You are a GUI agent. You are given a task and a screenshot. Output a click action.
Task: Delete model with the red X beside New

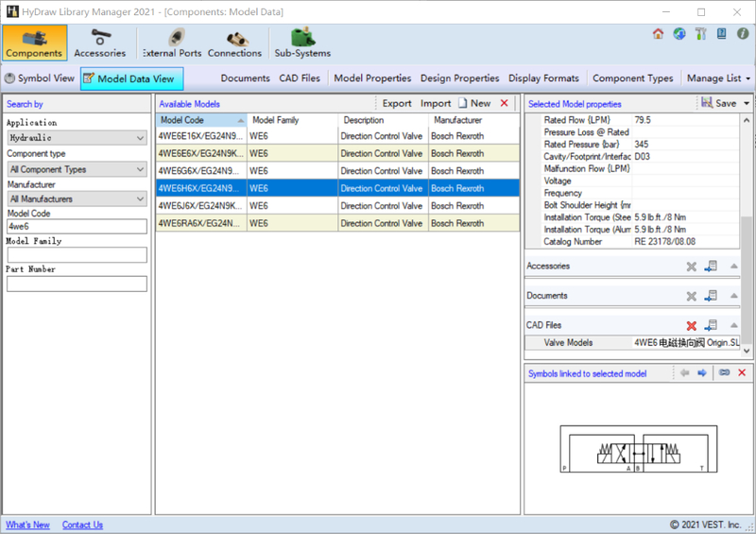tap(505, 103)
